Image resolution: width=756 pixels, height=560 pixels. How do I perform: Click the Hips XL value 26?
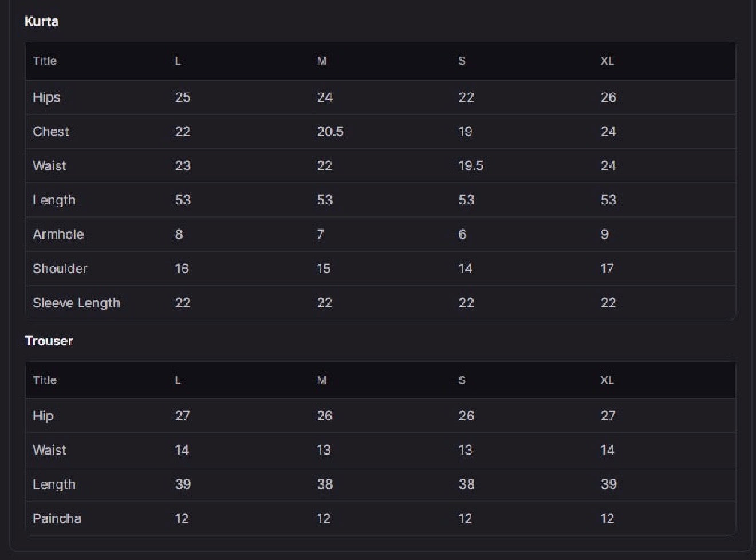[608, 97]
